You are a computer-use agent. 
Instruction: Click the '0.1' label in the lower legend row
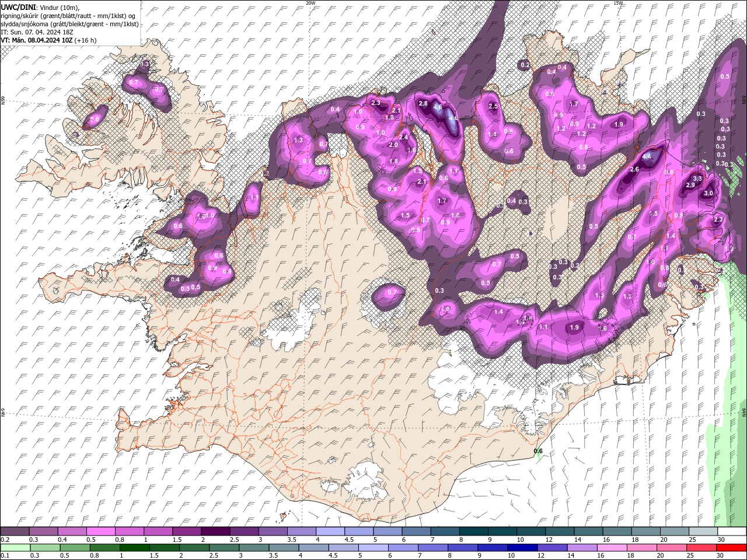tap(5, 556)
